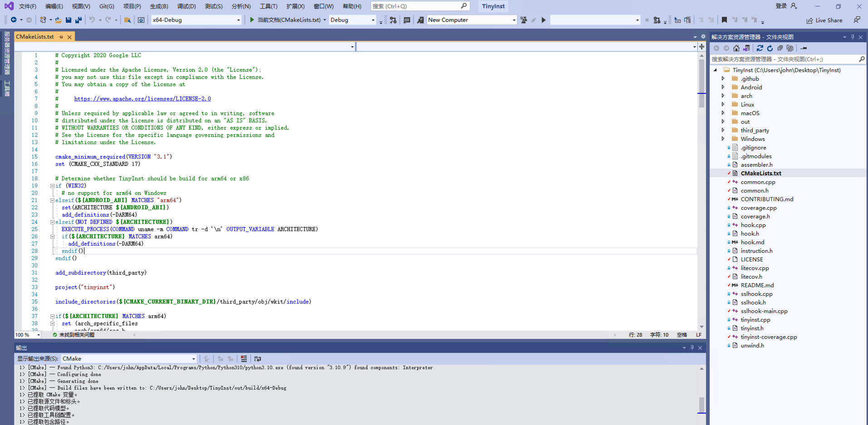Screen dimensions: 868x425
Task: Open the output source CMake dropdown
Action: pyautogui.click(x=129, y=359)
